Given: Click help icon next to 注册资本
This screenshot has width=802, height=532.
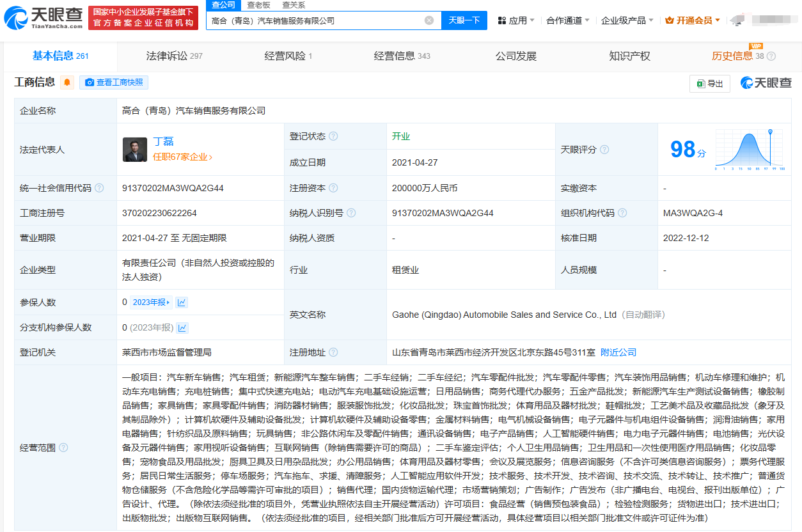Looking at the screenshot, I should pyautogui.click(x=333, y=188).
